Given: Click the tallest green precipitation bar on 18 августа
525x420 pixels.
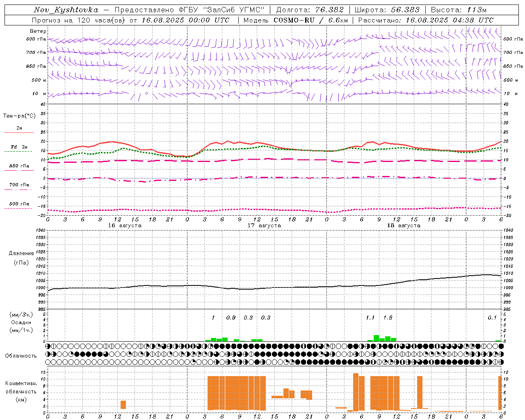Looking at the screenshot, I should click(376, 338).
